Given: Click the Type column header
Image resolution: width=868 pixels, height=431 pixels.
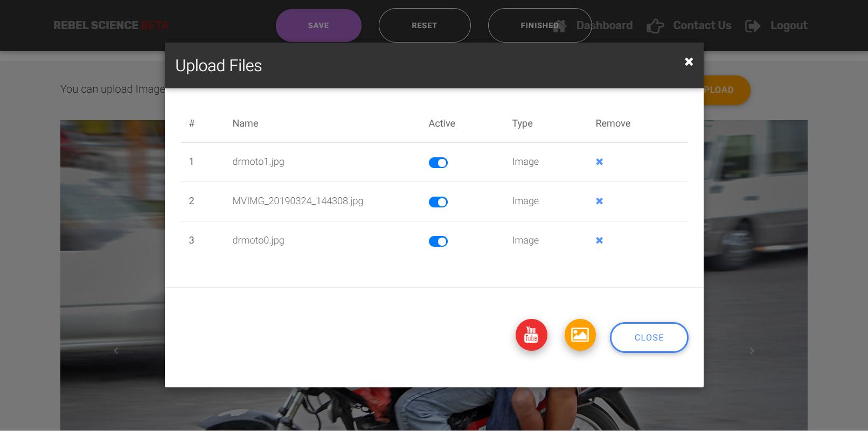Looking at the screenshot, I should [522, 123].
